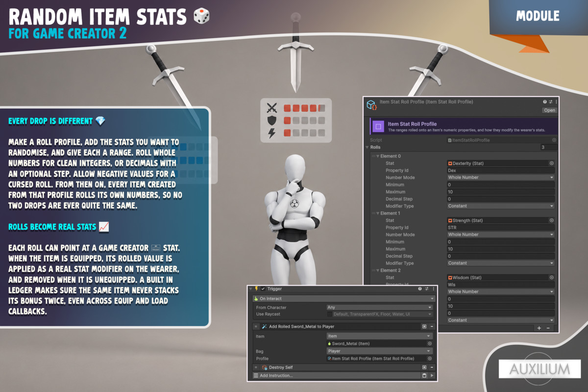Click the Property Id field containing STR
Screen dimensions: 588x392
tap(501, 227)
